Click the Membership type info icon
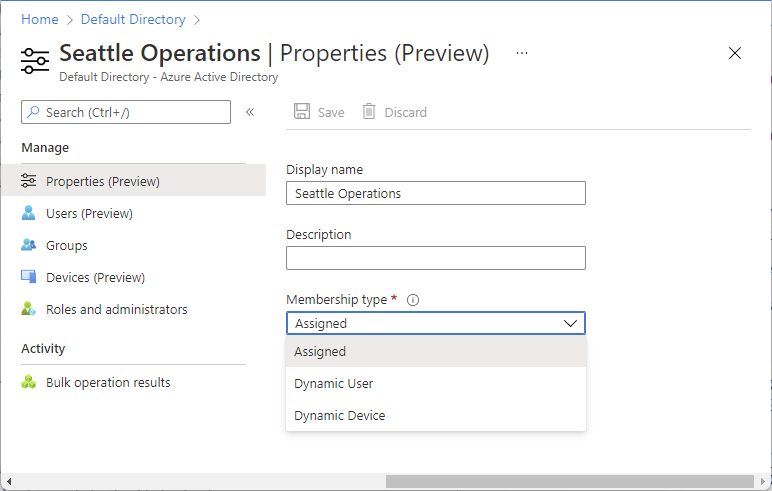772x491 pixels. pyautogui.click(x=413, y=300)
